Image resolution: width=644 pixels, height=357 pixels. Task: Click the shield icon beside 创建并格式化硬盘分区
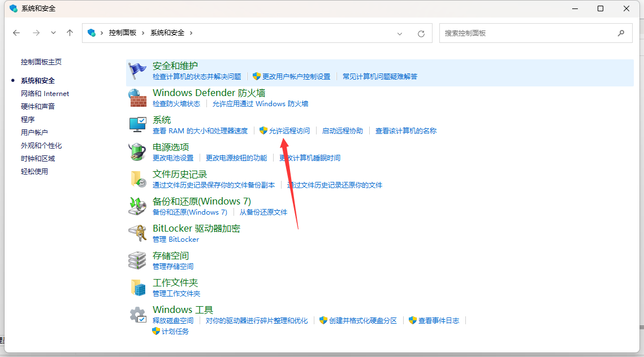(x=323, y=320)
